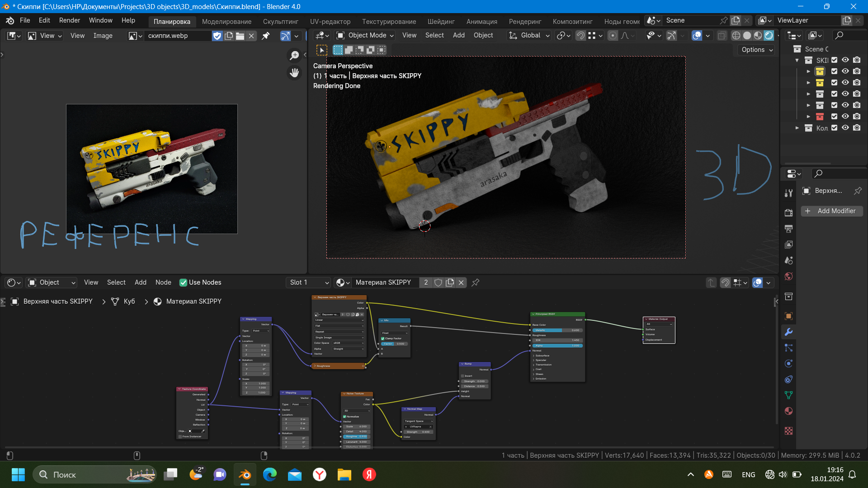Viewport: 868px width, 488px height.
Task: Hide SKI collection with eye icon
Action: [845, 60]
